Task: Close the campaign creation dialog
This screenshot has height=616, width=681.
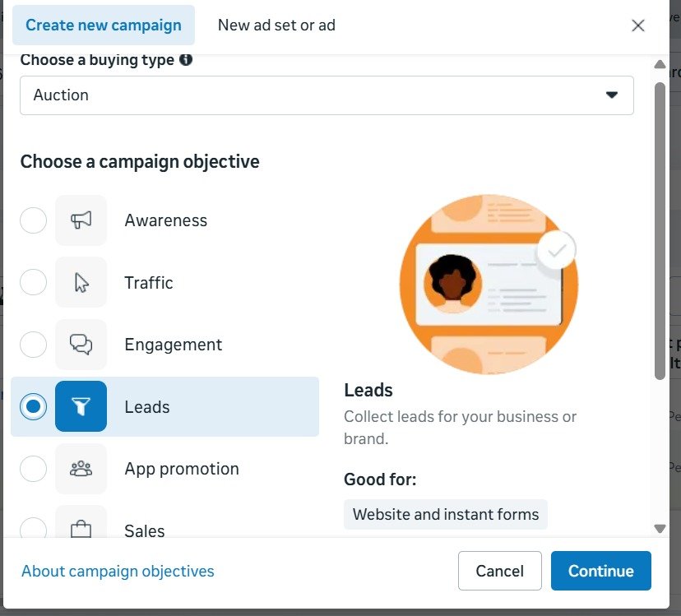Action: point(638,25)
